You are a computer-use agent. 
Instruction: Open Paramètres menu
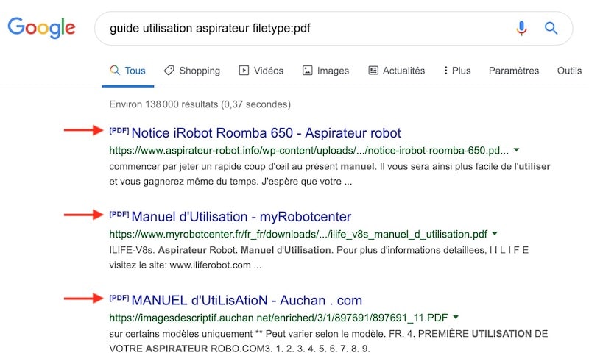(x=514, y=71)
